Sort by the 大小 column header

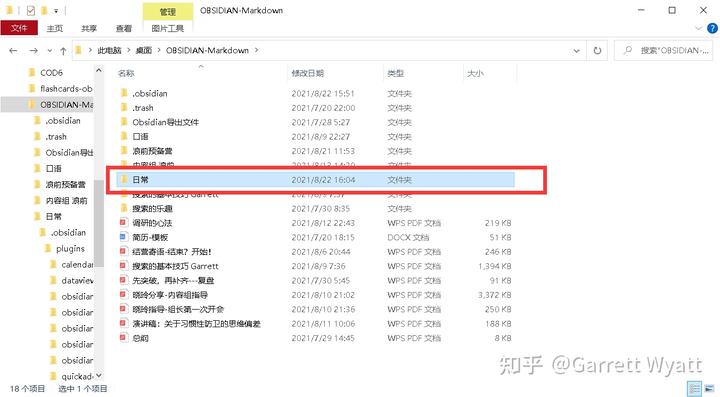(x=475, y=73)
